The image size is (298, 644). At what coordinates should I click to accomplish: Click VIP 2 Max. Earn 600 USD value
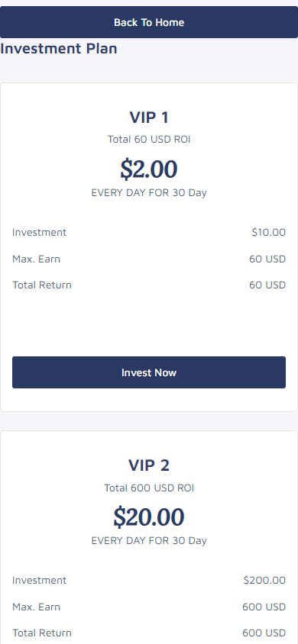point(264,607)
